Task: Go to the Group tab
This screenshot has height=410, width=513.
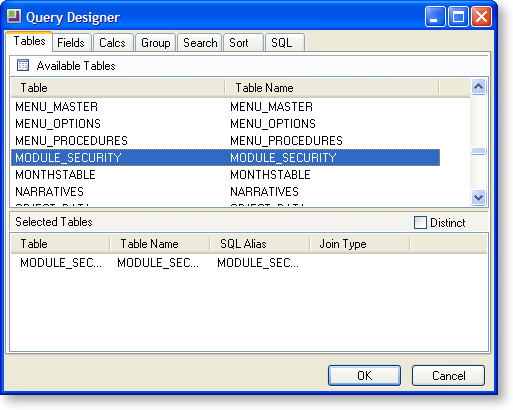Action: (156, 43)
